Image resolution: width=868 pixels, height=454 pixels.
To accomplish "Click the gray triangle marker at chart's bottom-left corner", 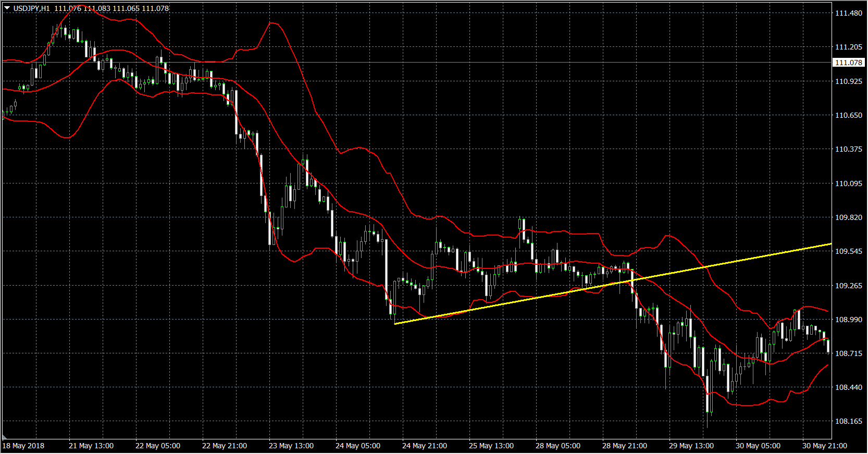I will pyautogui.click(x=5, y=437).
